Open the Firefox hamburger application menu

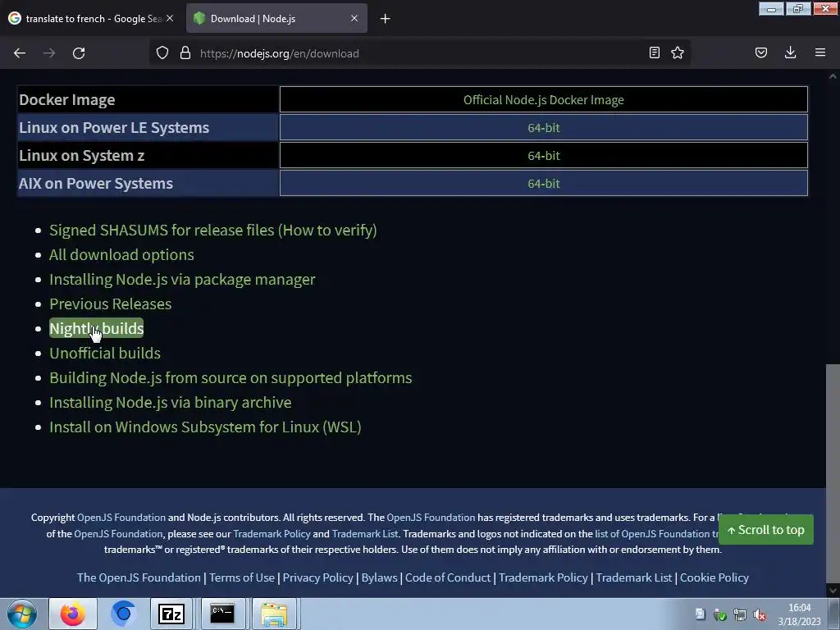tap(819, 53)
